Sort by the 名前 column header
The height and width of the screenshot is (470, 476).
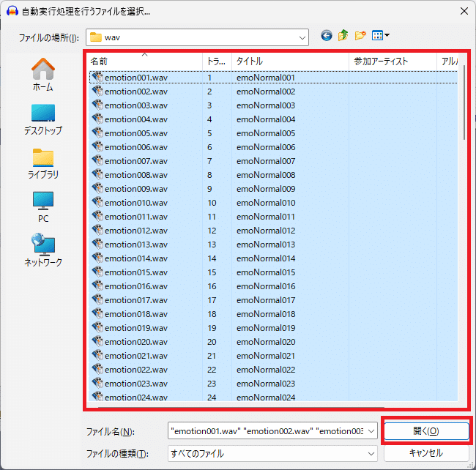pyautogui.click(x=146, y=61)
